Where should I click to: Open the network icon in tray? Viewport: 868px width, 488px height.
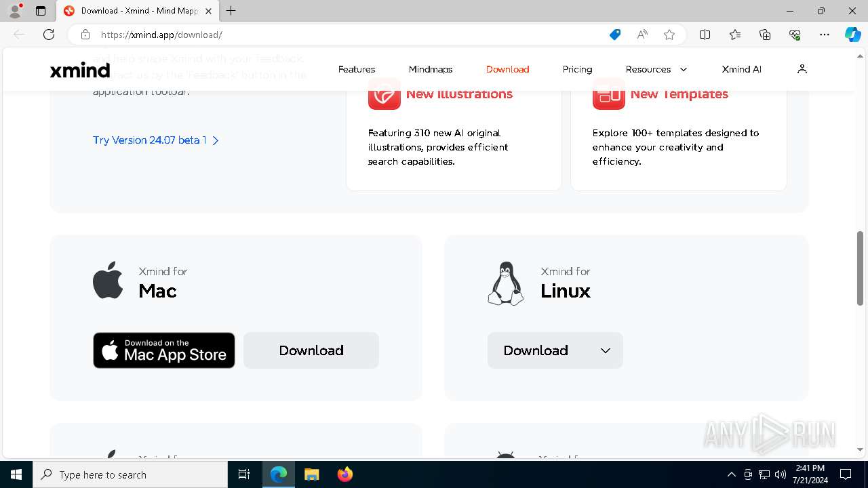click(764, 474)
